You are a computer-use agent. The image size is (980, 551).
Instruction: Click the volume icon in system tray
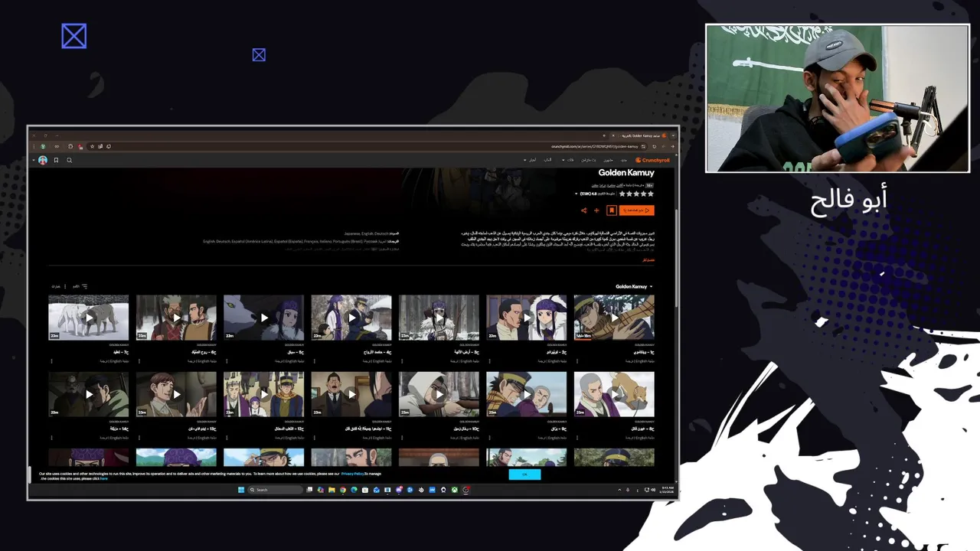click(653, 490)
